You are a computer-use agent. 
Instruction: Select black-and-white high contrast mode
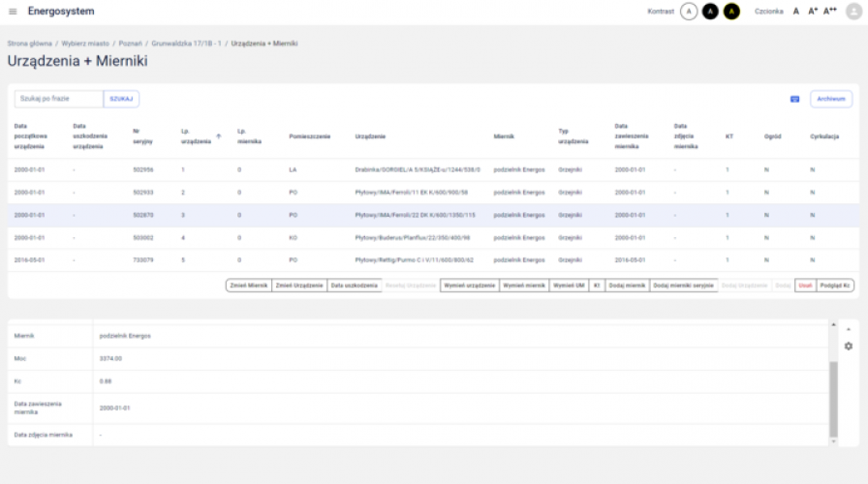pyautogui.click(x=710, y=12)
